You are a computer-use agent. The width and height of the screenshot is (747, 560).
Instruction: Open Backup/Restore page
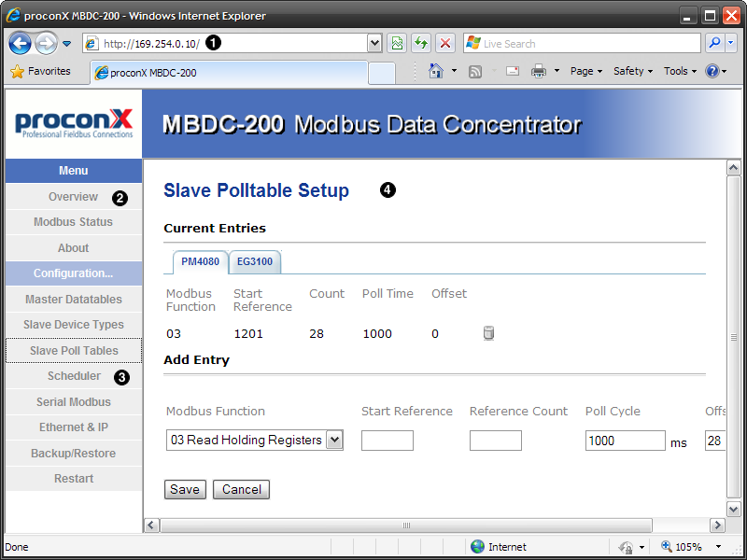point(74,454)
